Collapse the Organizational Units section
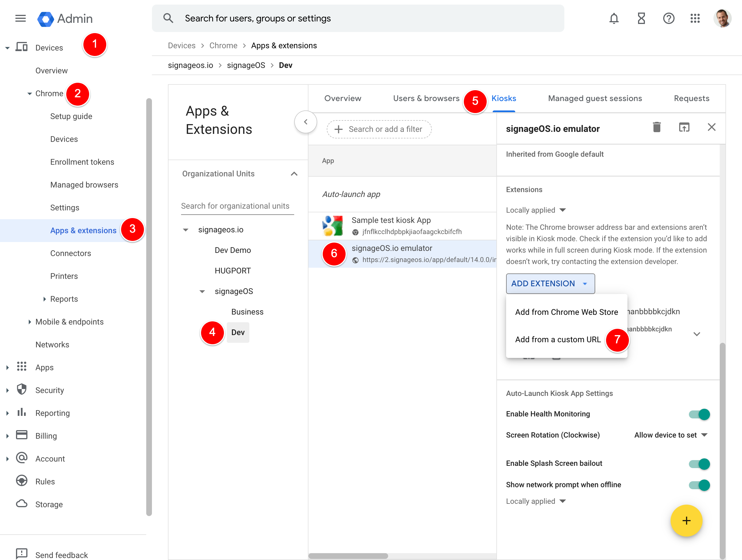 point(294,174)
